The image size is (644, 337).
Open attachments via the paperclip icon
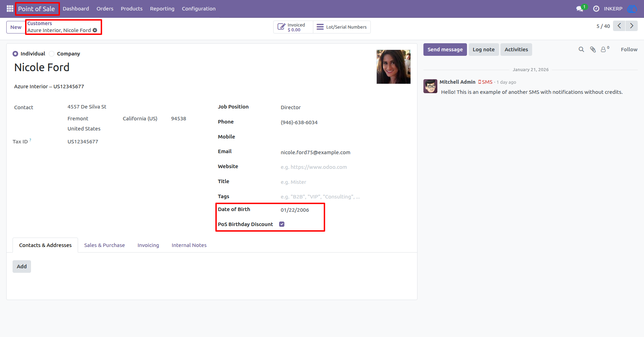tap(593, 50)
